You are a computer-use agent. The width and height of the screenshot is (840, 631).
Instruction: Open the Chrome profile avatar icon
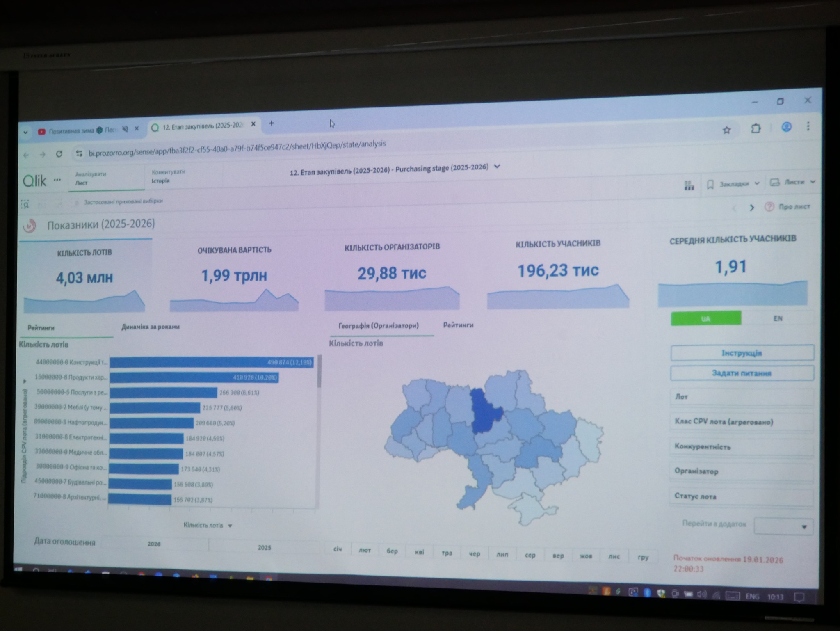click(786, 127)
